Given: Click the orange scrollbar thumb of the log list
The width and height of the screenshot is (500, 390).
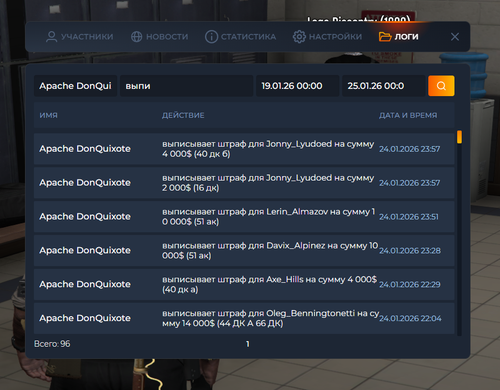Looking at the screenshot, I should [459, 137].
